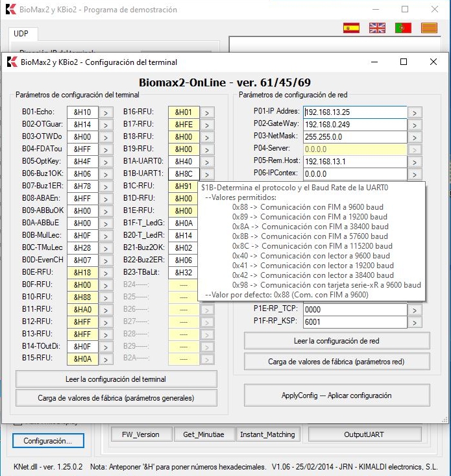The image size is (451, 476).
Task: Send B0B-MulLec value via its arrow button
Action: pos(106,236)
